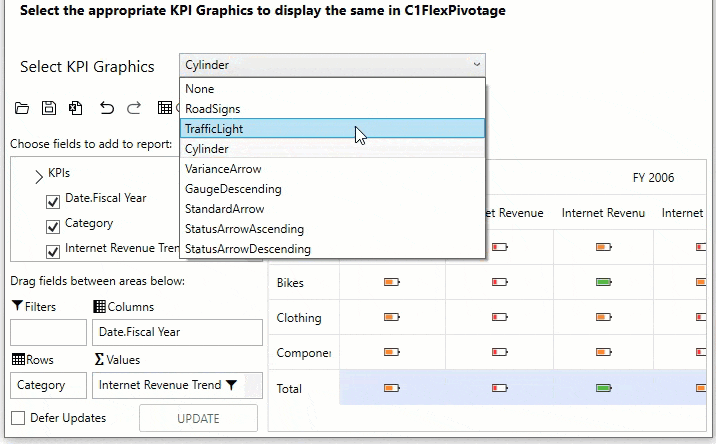Click the redo arrow icon
Screen dimensions: 716x444
tap(135, 108)
